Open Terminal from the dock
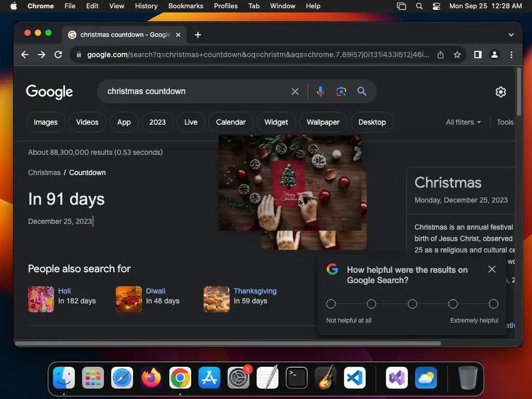This screenshot has height=399, width=532. coord(297,378)
